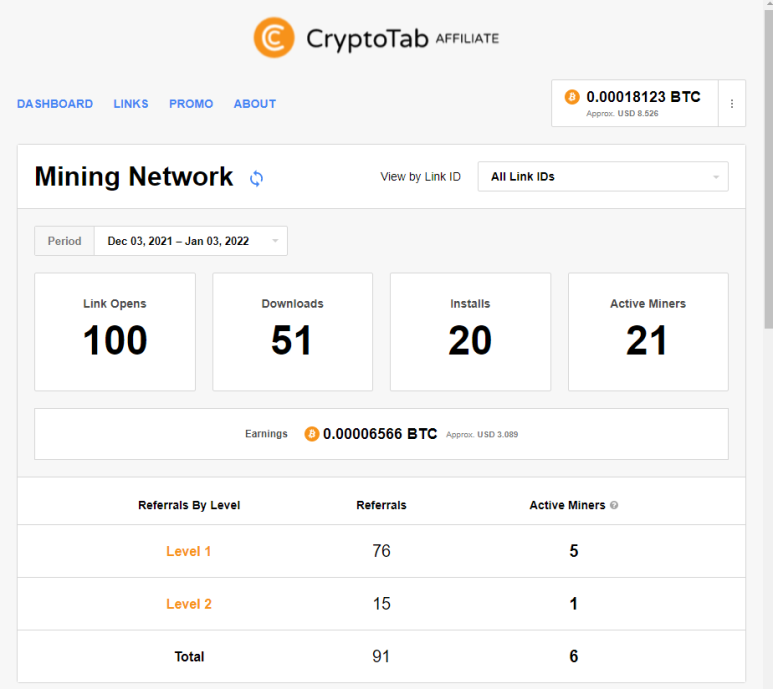Click the Approx. USD 3.089 text
This screenshot has width=773, height=689.
tap(482, 434)
